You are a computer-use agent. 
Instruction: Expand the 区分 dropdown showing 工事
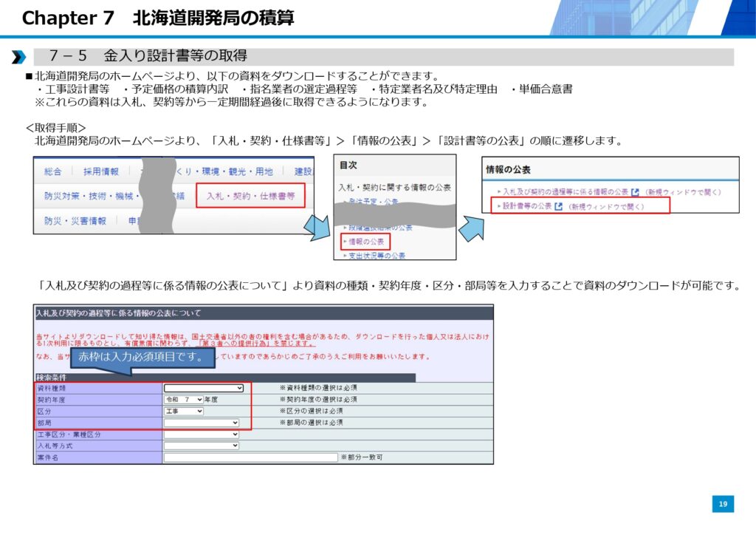[x=184, y=411]
